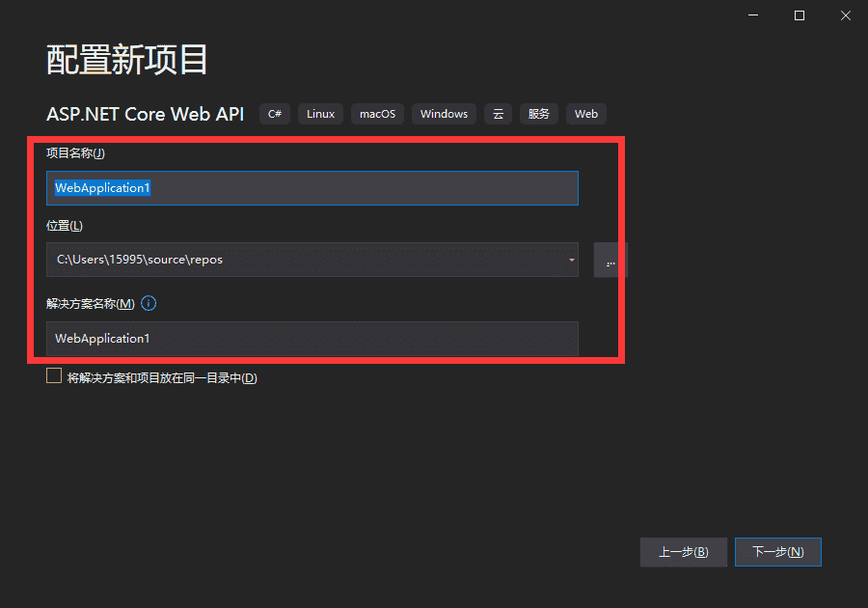Image resolution: width=868 pixels, height=608 pixels.
Task: Click the 位置(L) label
Action: pyautogui.click(x=64, y=224)
